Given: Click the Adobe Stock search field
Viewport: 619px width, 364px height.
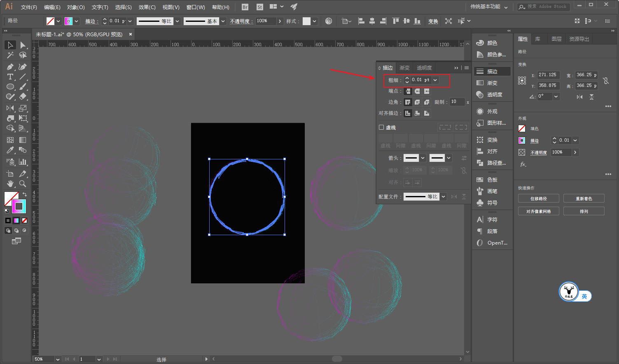Looking at the screenshot, I should (544, 7).
